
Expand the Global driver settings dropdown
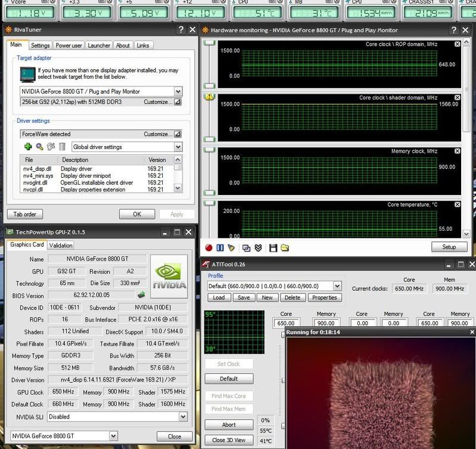pyautogui.click(x=178, y=147)
